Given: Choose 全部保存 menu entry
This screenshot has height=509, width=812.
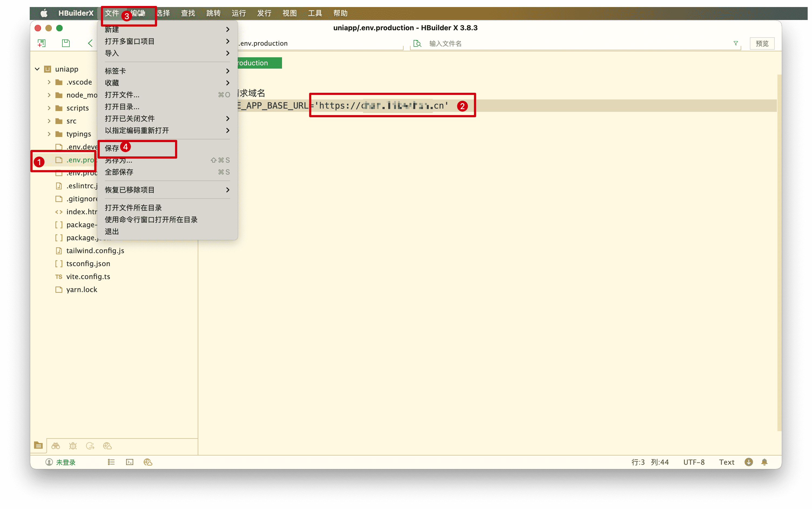Looking at the screenshot, I should (167, 172).
